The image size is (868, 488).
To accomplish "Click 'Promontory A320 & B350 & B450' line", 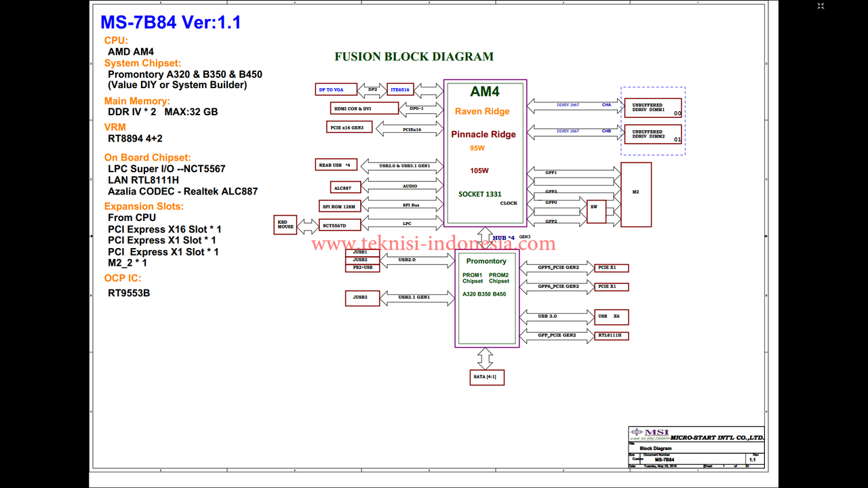I will click(185, 75).
